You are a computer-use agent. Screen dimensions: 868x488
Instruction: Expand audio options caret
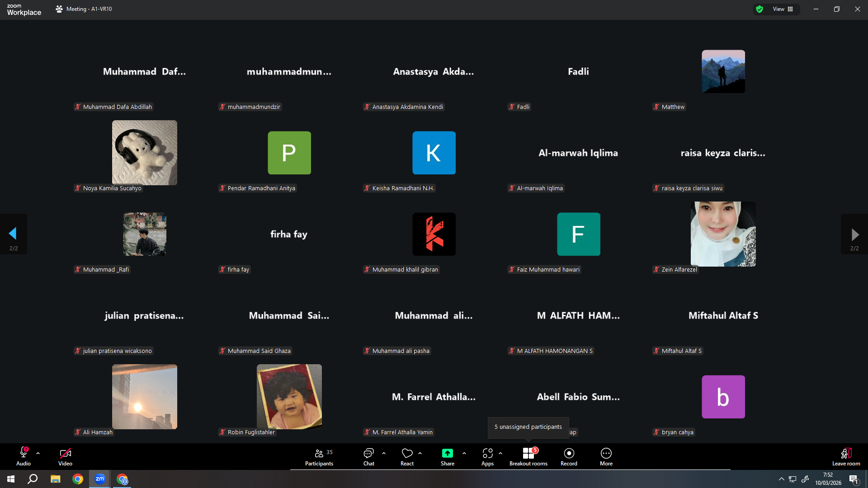click(38, 453)
